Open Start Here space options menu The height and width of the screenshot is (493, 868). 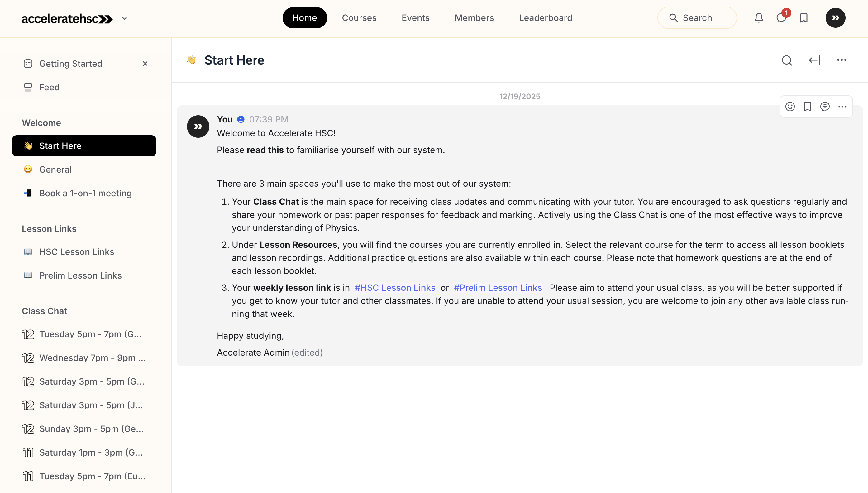pyautogui.click(x=842, y=60)
